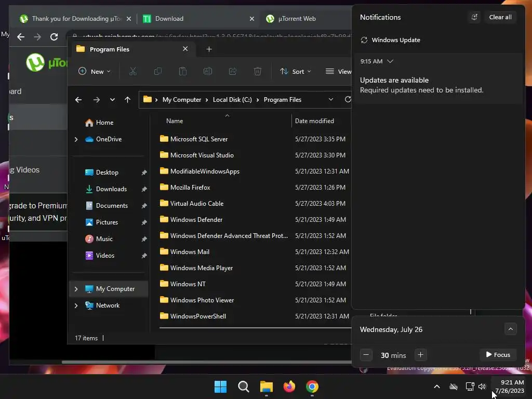
Task: Close the Program Files Explorer tab
Action: tap(185, 49)
